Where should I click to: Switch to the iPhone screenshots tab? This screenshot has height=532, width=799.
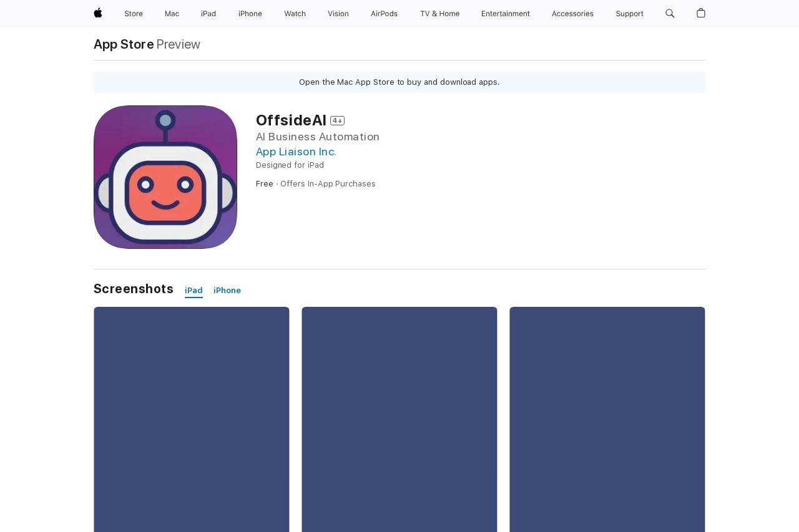(227, 291)
